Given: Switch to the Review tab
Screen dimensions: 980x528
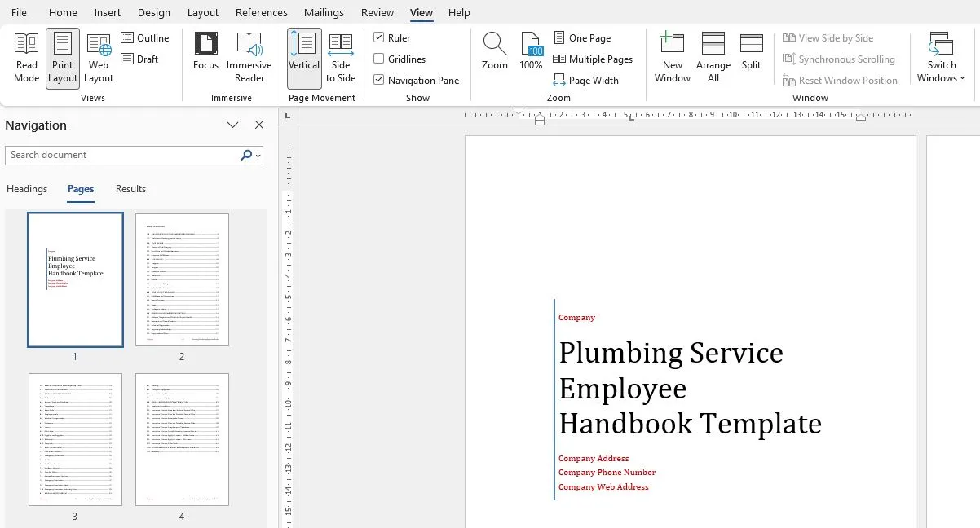Looking at the screenshot, I should tap(377, 12).
